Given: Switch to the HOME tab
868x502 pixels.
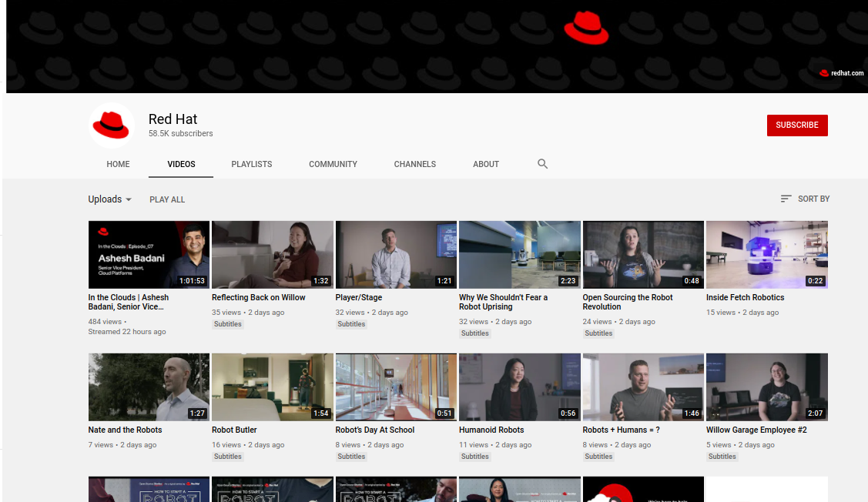Looking at the screenshot, I should [x=118, y=164].
